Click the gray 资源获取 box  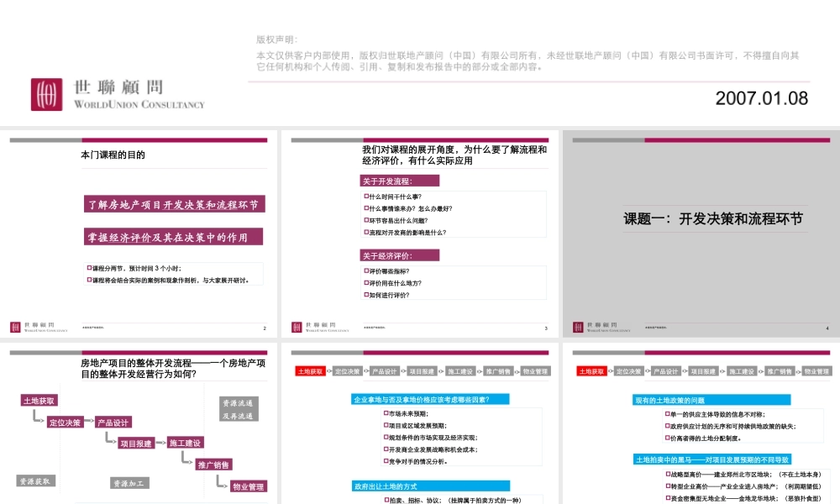35,481
